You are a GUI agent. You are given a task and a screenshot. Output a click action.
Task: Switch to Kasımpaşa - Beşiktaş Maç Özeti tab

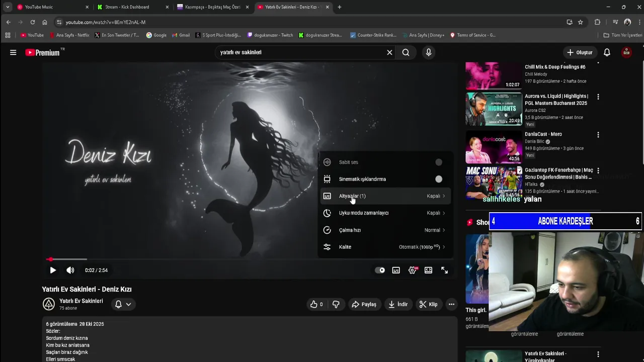(213, 7)
